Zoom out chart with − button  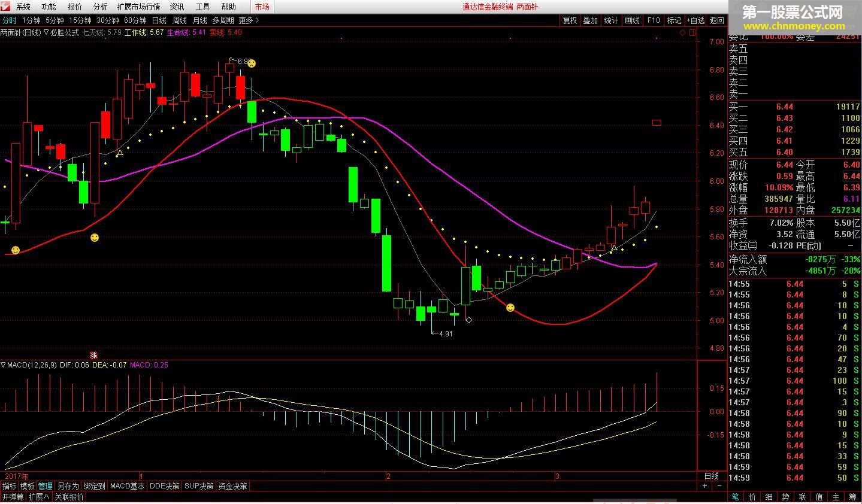click(718, 486)
